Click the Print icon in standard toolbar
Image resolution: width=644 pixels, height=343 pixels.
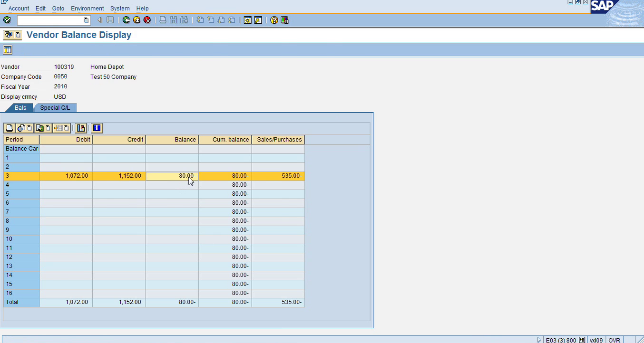click(163, 20)
